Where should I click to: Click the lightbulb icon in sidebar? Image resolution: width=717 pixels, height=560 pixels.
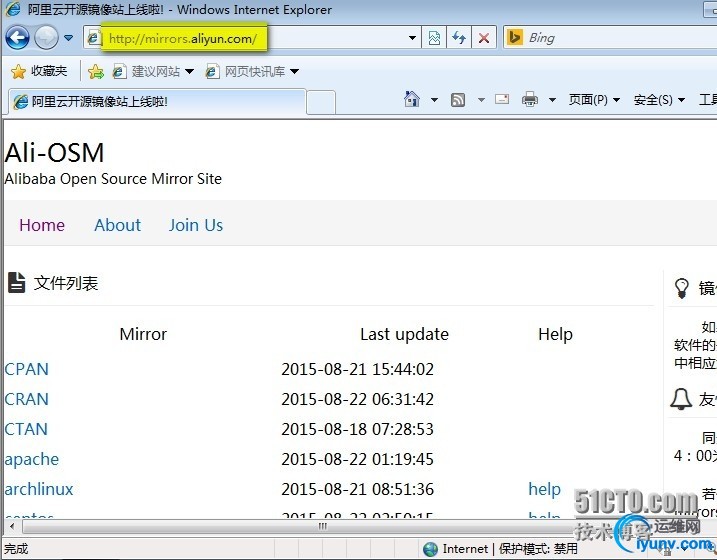681,288
